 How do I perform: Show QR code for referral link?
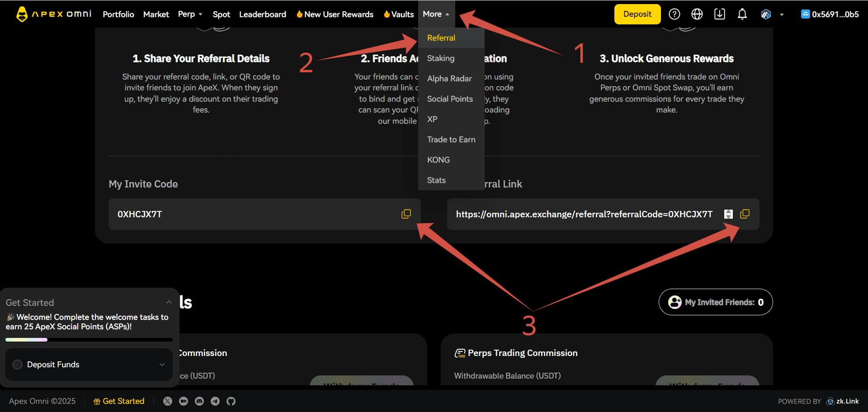tap(728, 214)
